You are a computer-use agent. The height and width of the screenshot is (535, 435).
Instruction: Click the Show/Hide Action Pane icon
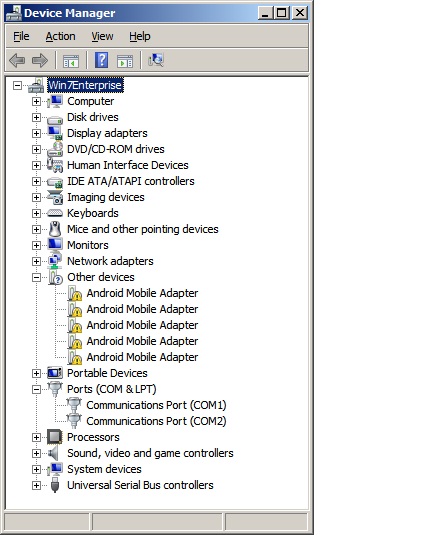(125, 61)
